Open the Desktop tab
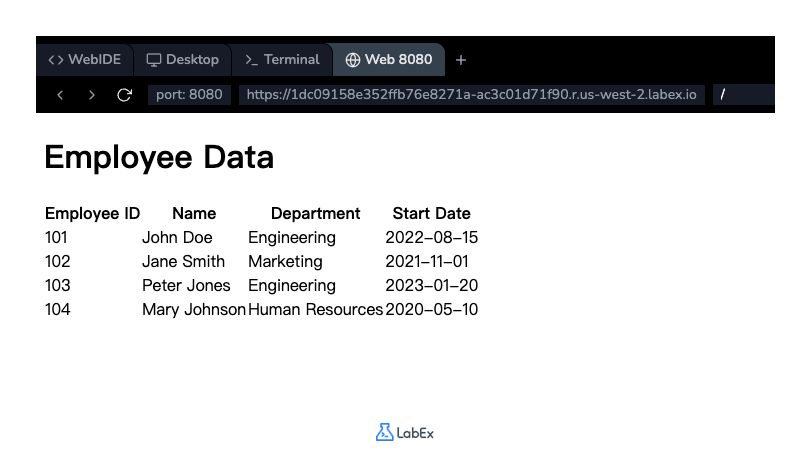Viewport: 811px width, 450px height. 183,60
